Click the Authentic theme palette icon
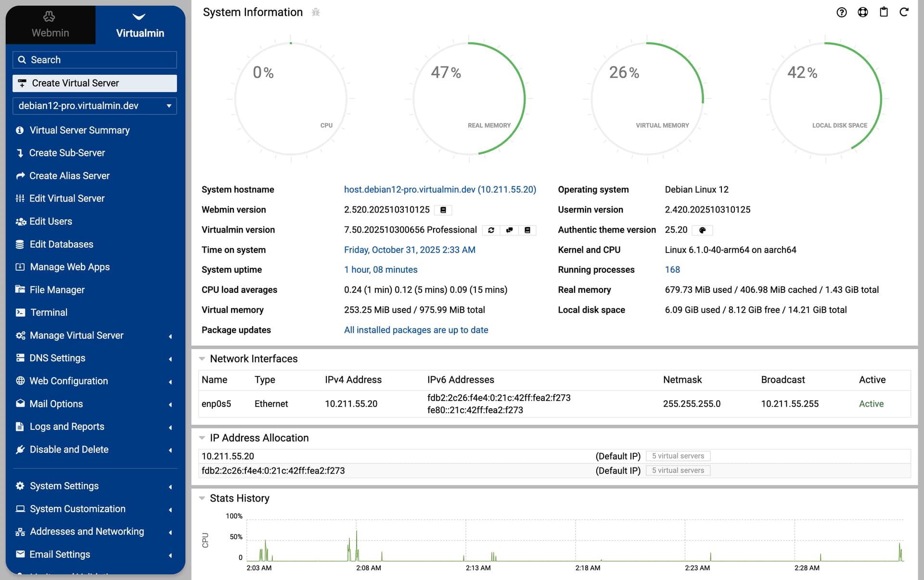The height and width of the screenshot is (580, 924). (x=702, y=230)
